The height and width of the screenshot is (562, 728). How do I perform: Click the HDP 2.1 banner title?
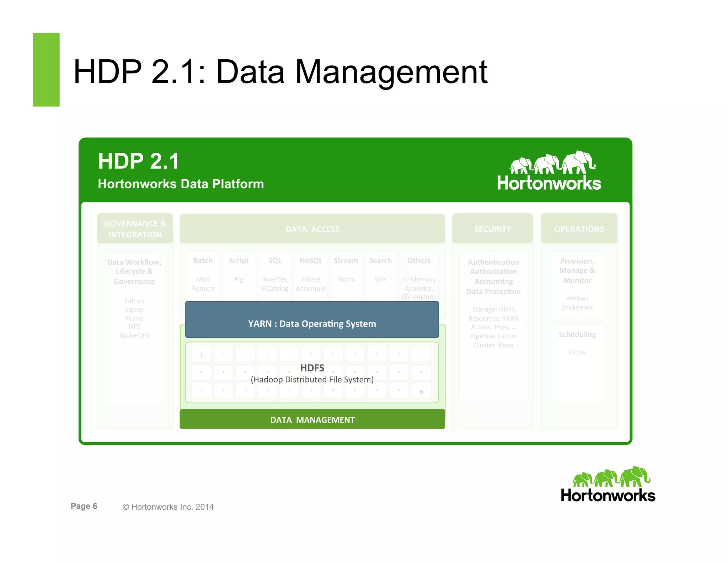click(139, 161)
